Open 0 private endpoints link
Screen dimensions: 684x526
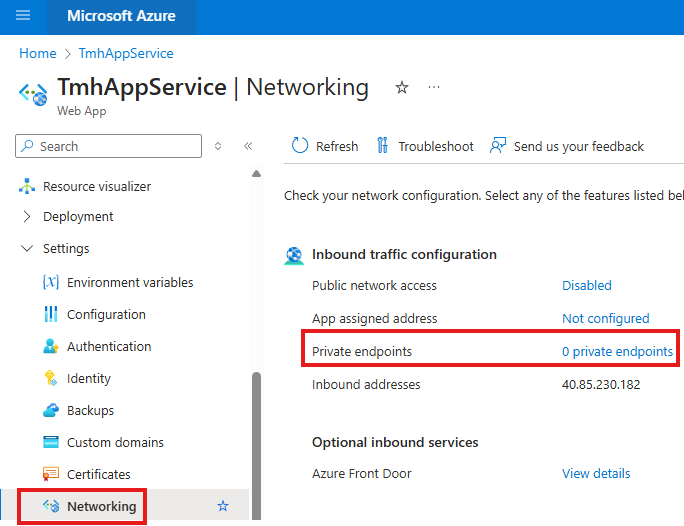617,352
